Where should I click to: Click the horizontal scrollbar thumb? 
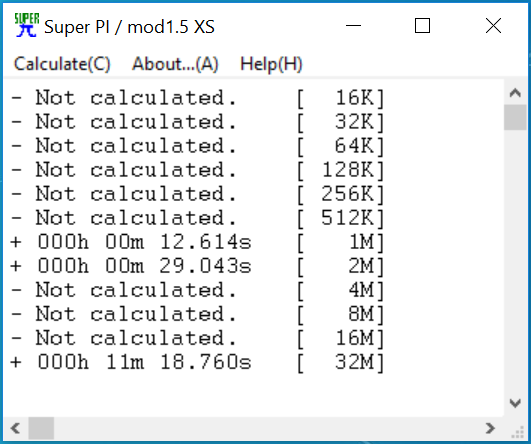click(41, 428)
